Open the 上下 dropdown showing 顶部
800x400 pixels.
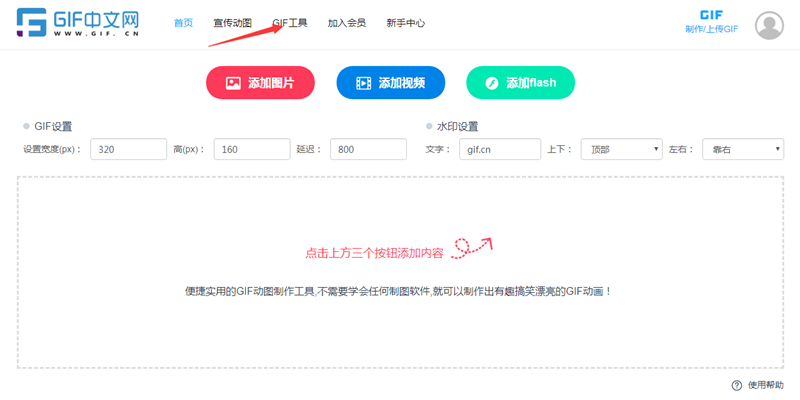pyautogui.click(x=621, y=149)
